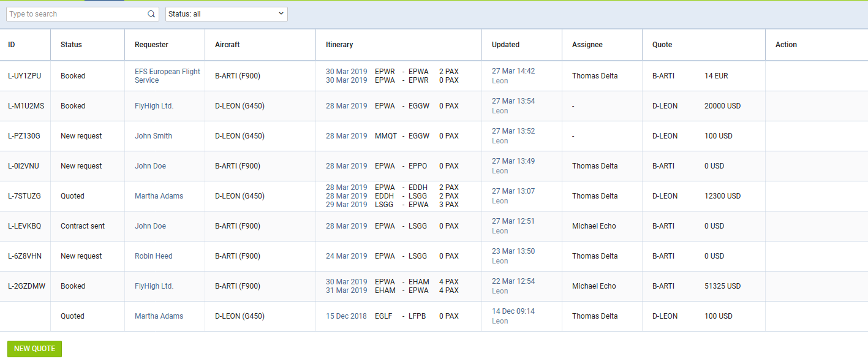This screenshot has width=868, height=364.
Task: Select quote ID L-PZ130G
Action: pos(24,136)
